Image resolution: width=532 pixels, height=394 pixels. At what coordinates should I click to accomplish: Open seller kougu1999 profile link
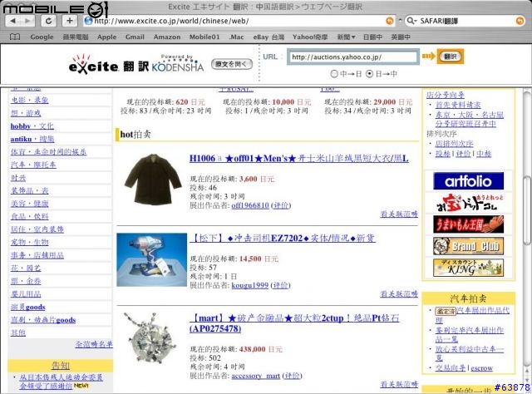click(249, 285)
